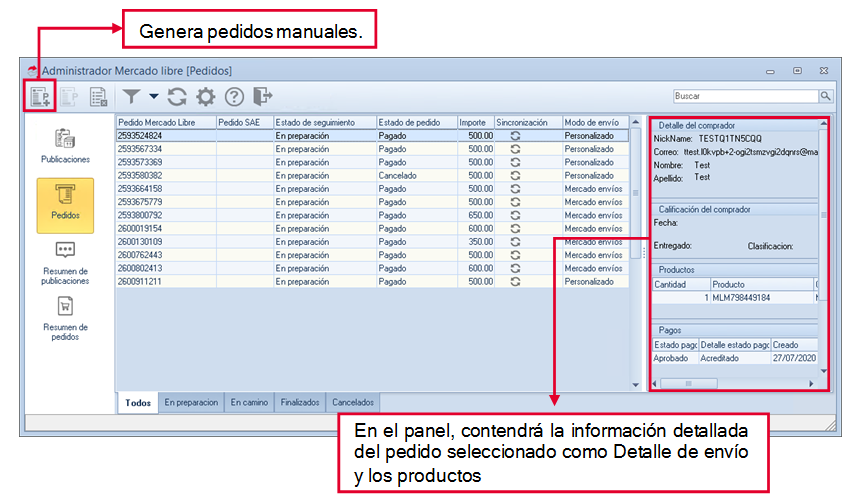
Task: Click the order list scroll-up arrow
Action: point(635,122)
